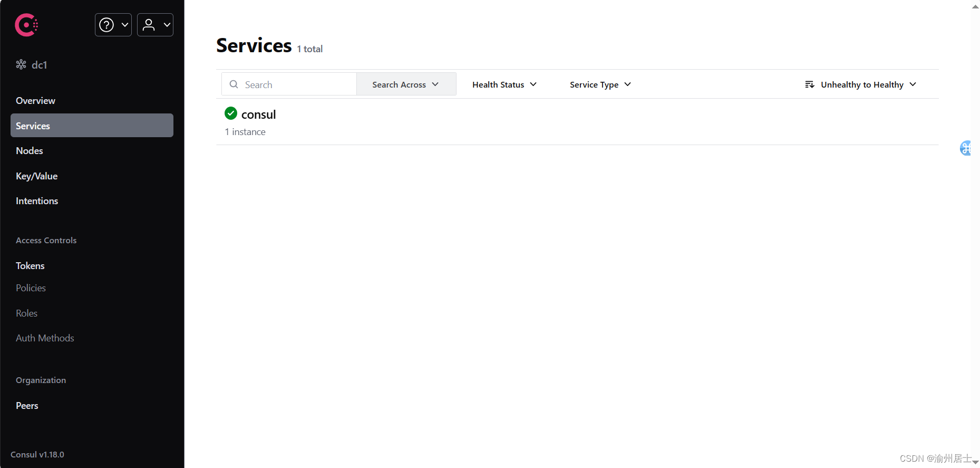Open the Unhealthy to Healthy sort dropdown
980x468 pixels.
click(x=861, y=84)
